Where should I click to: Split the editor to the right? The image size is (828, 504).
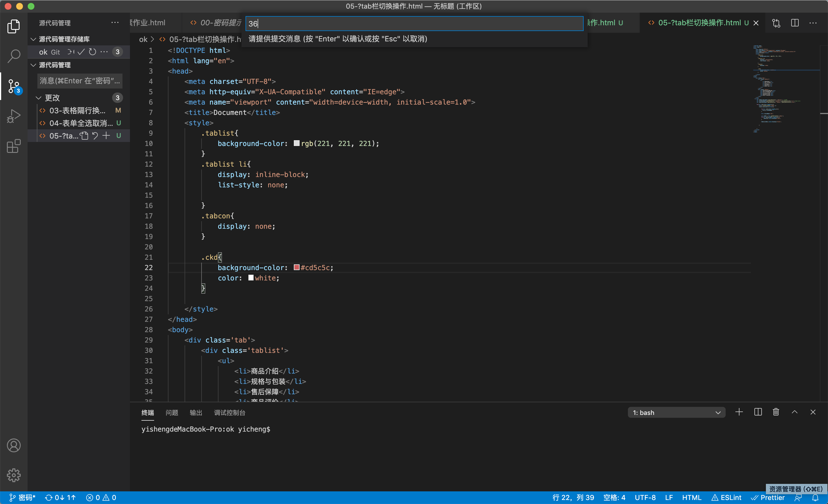pyautogui.click(x=795, y=23)
